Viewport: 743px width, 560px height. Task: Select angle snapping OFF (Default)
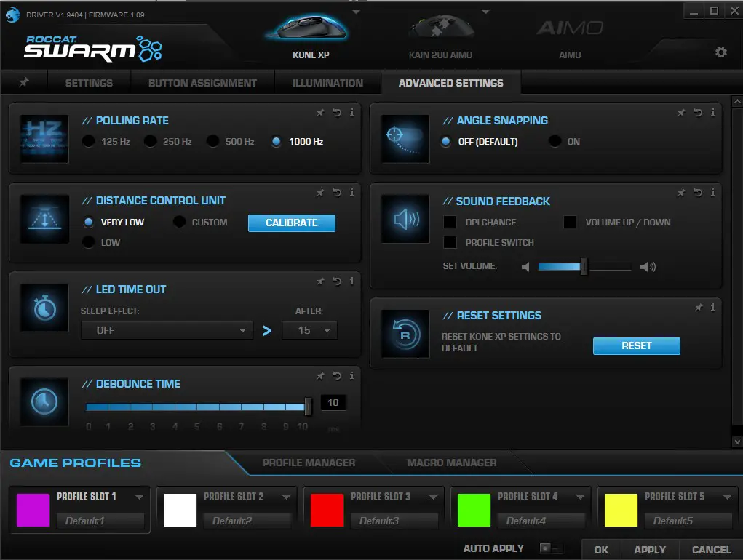point(446,141)
